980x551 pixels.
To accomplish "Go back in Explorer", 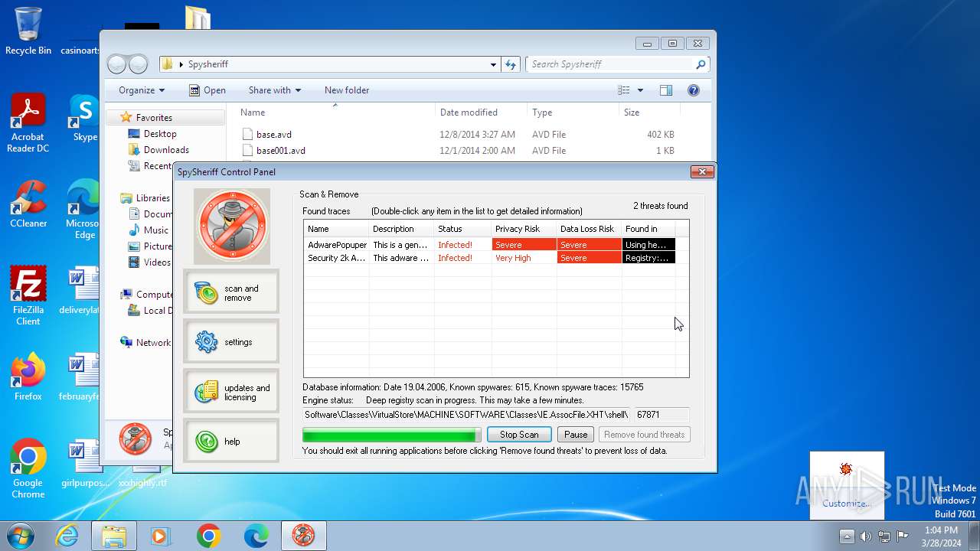I will (116, 64).
